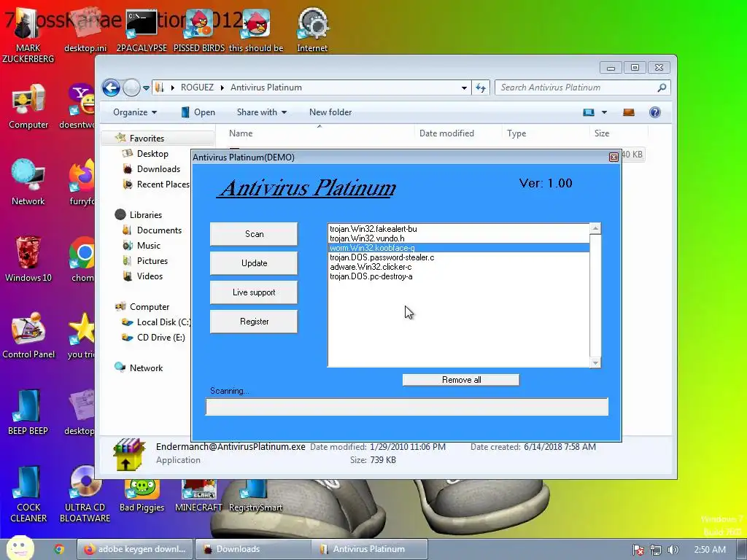Viewport: 747px width, 560px height.
Task: Click the threat list scroll down arrow
Action: (595, 363)
